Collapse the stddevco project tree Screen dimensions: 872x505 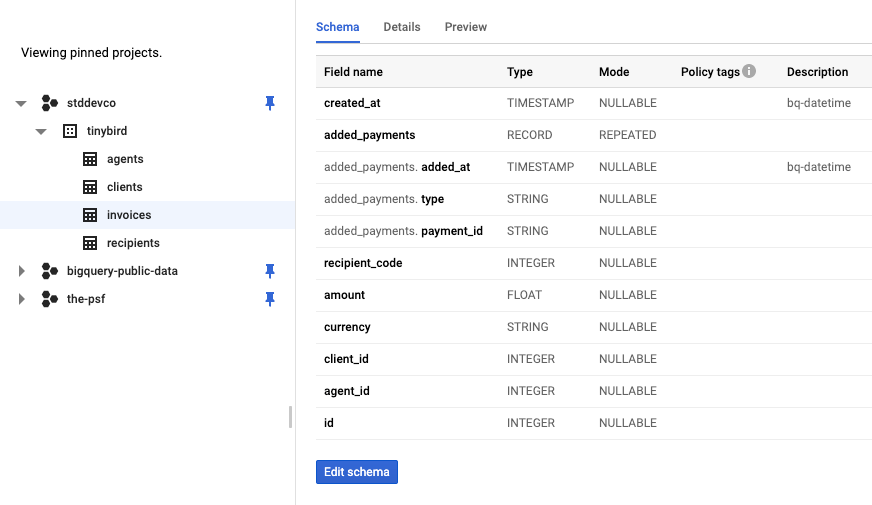click(x=21, y=103)
